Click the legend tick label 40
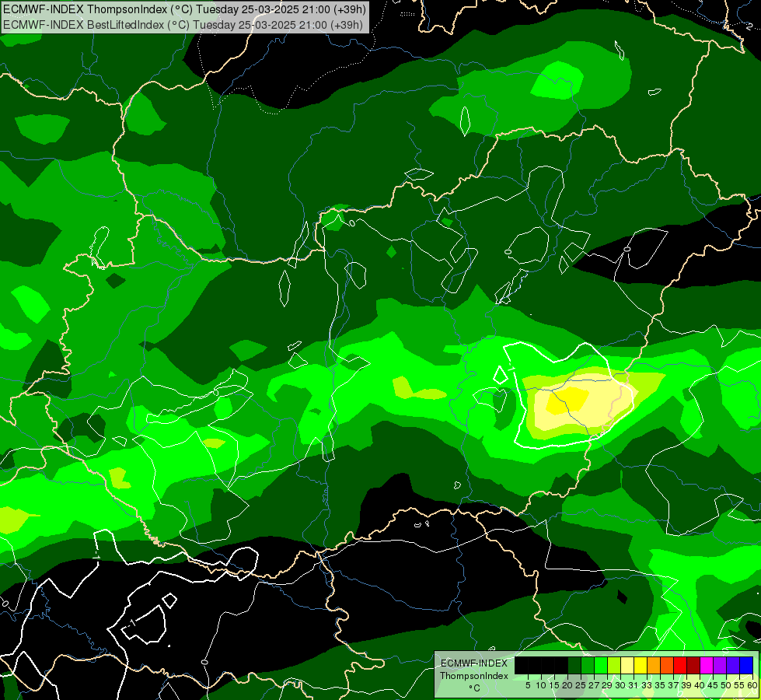This screenshot has width=761, height=700. [x=700, y=685]
